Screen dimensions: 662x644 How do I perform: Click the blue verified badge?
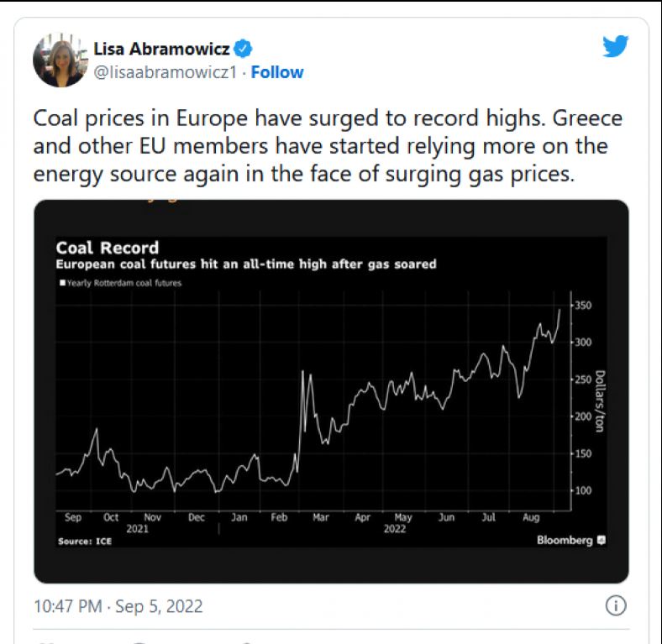[x=243, y=49]
